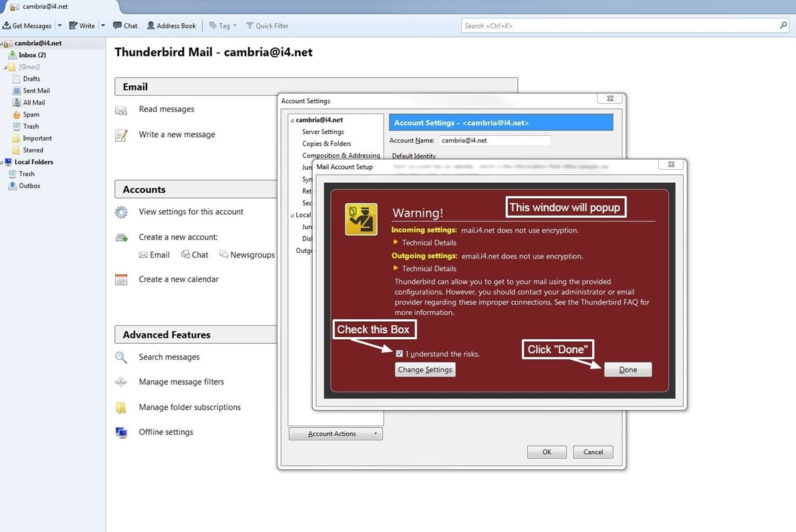This screenshot has height=532, width=796.
Task: Click the Account Name text field
Action: [x=495, y=140]
